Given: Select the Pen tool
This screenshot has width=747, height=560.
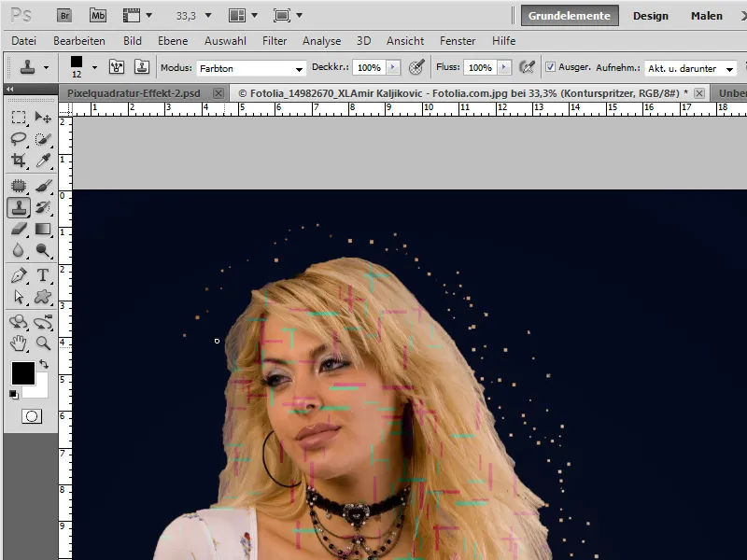Looking at the screenshot, I should [x=19, y=275].
